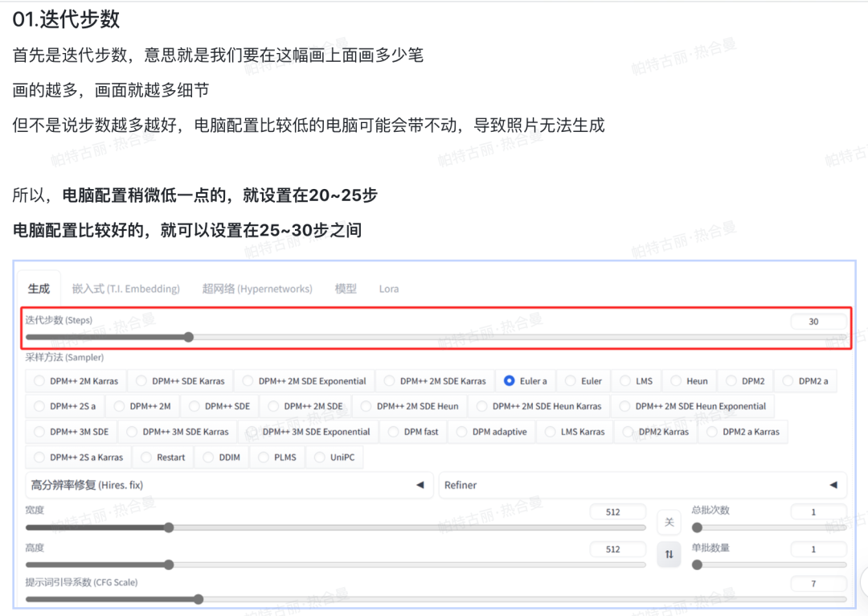Select the DPM fast sampler
Screen dimensions: 868x616
pos(413,432)
